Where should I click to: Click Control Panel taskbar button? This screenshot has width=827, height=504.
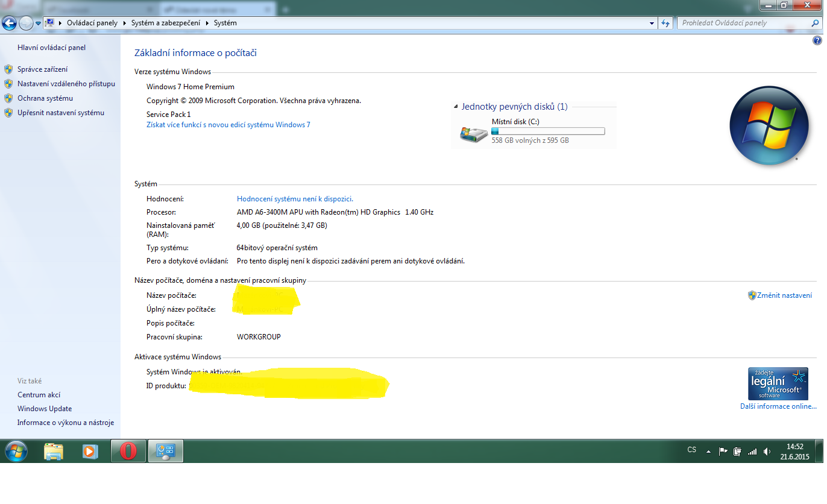tap(165, 451)
